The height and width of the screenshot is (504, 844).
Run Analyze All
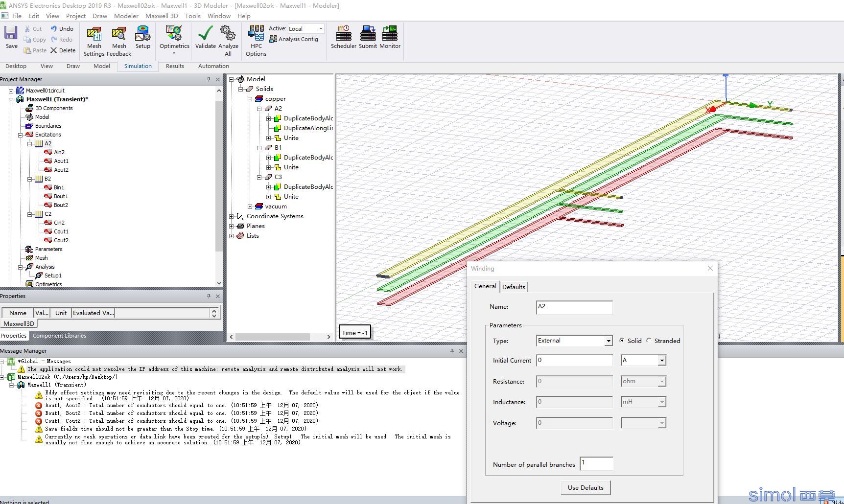tap(228, 42)
